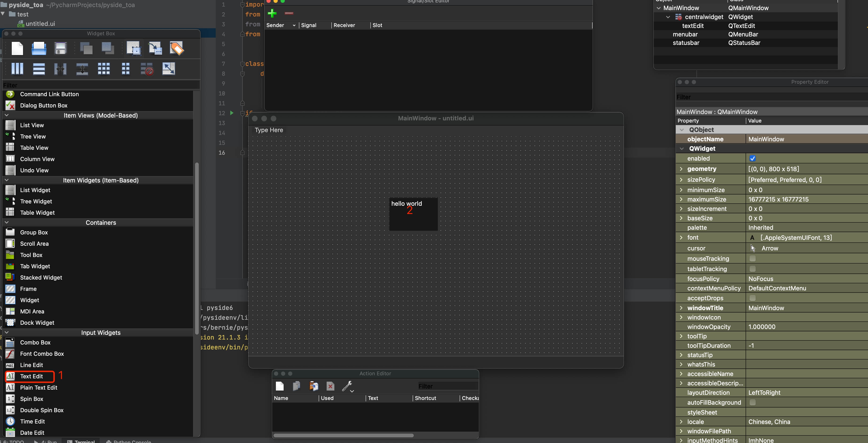
Task: Click the Break Layout icon
Action: coord(147,69)
